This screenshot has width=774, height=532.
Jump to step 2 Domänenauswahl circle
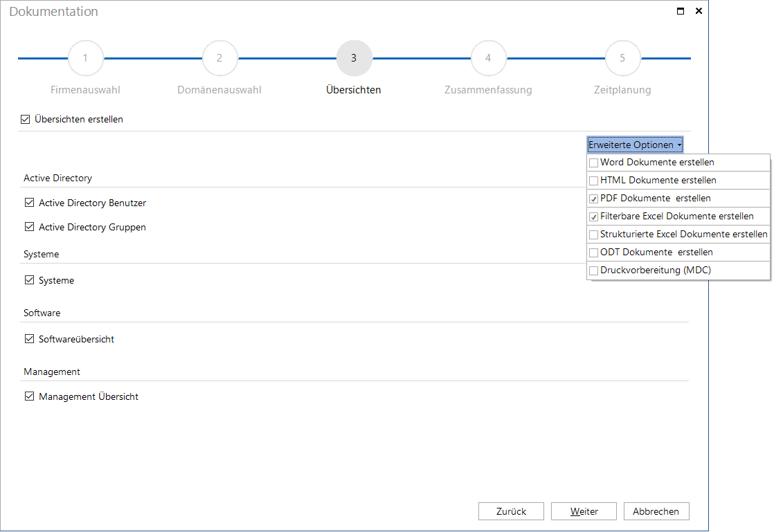pos(219,58)
